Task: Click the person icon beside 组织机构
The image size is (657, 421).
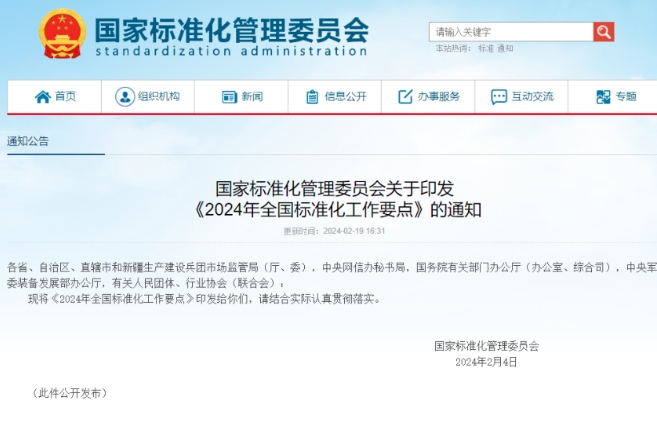Action: (x=124, y=97)
